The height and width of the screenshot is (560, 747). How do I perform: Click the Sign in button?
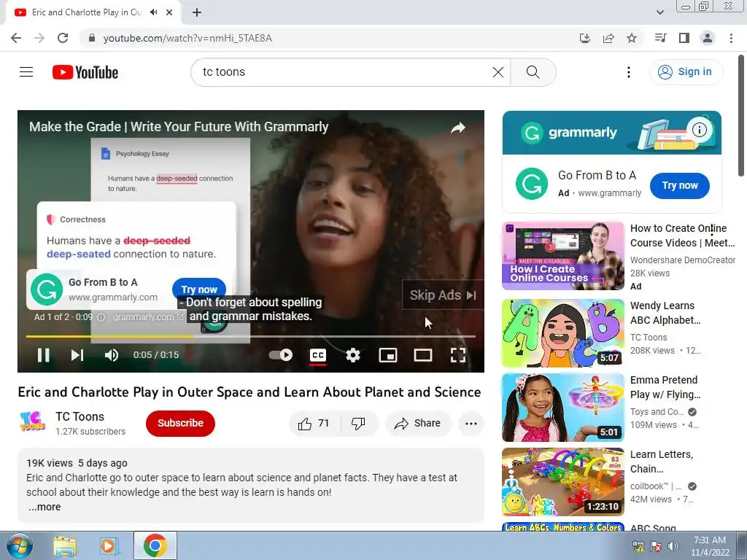click(x=686, y=72)
